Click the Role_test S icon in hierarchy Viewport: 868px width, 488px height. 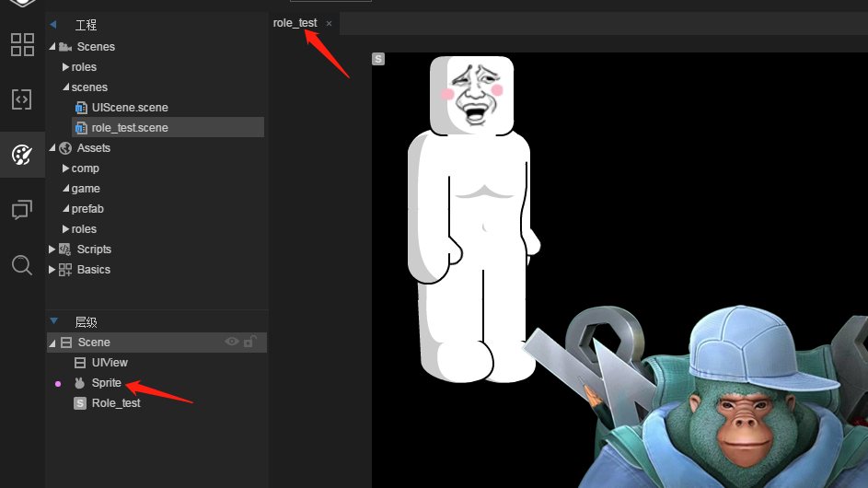80,403
